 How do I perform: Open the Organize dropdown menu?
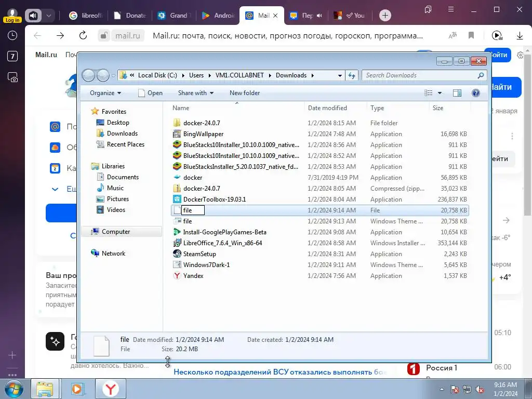[x=105, y=93]
